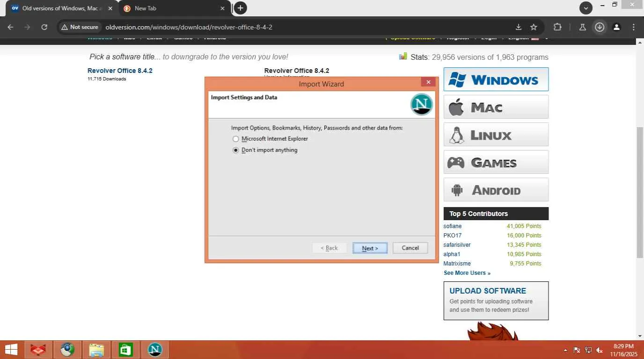Show hidden system tray icons
The width and height of the screenshot is (644, 359).
coord(565,350)
